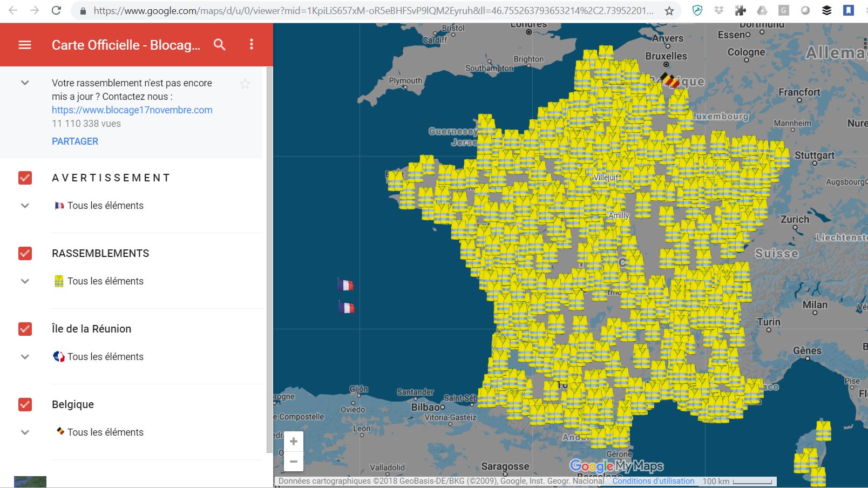
Task: Click the stacked layers extension icon
Action: coord(827,10)
